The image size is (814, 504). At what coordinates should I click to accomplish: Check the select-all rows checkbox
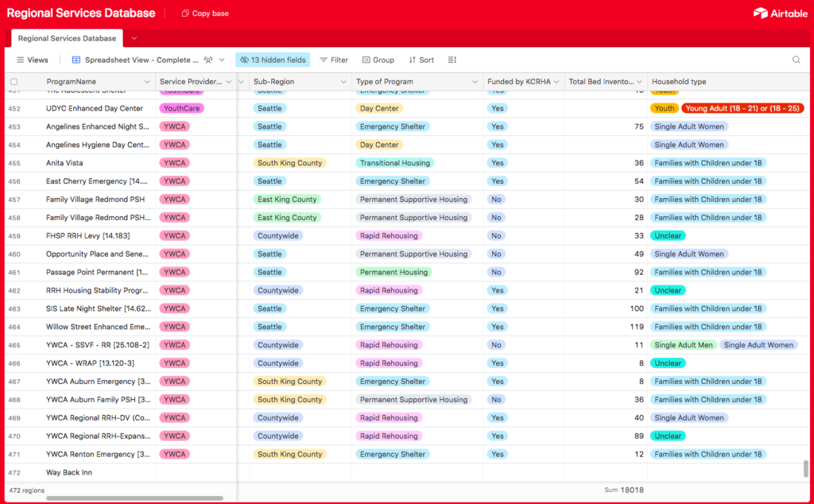(x=14, y=82)
